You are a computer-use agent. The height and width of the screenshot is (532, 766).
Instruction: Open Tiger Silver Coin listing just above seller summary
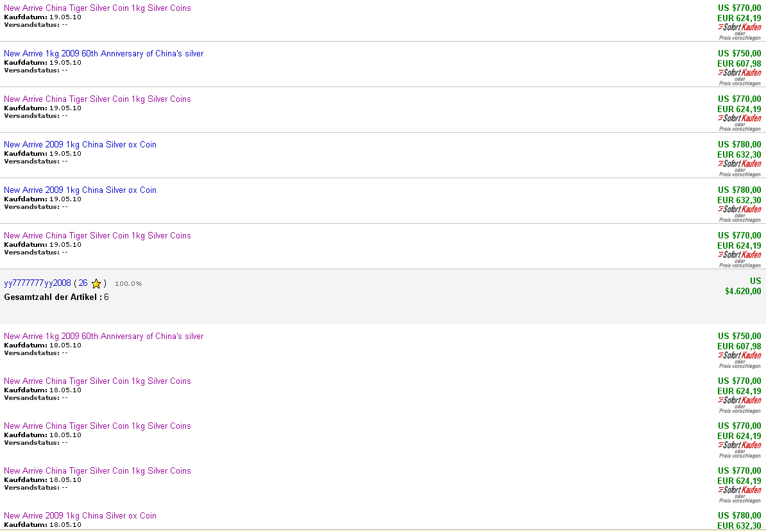[x=97, y=236]
